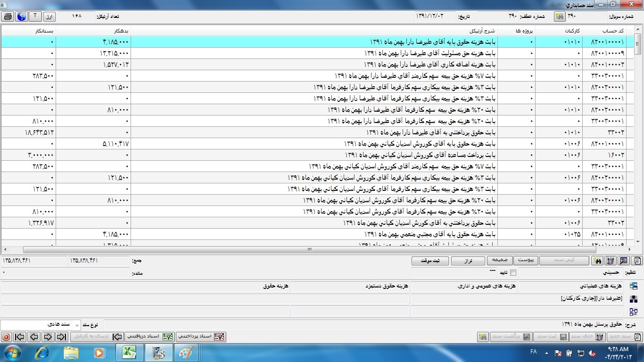Screen dimensions: 644x362
Task: Go to the first document navigation arrow
Action: (x=19, y=337)
